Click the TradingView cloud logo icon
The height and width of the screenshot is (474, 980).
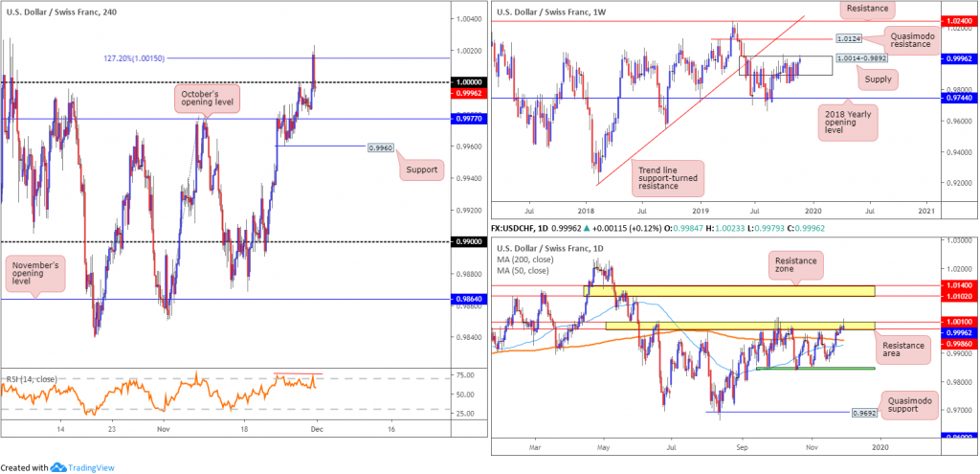58,467
